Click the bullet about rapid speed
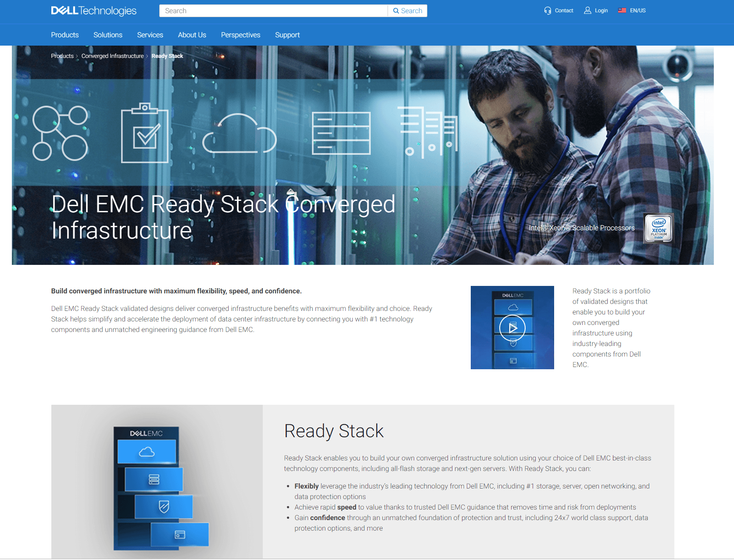The height and width of the screenshot is (560, 734). point(465,507)
